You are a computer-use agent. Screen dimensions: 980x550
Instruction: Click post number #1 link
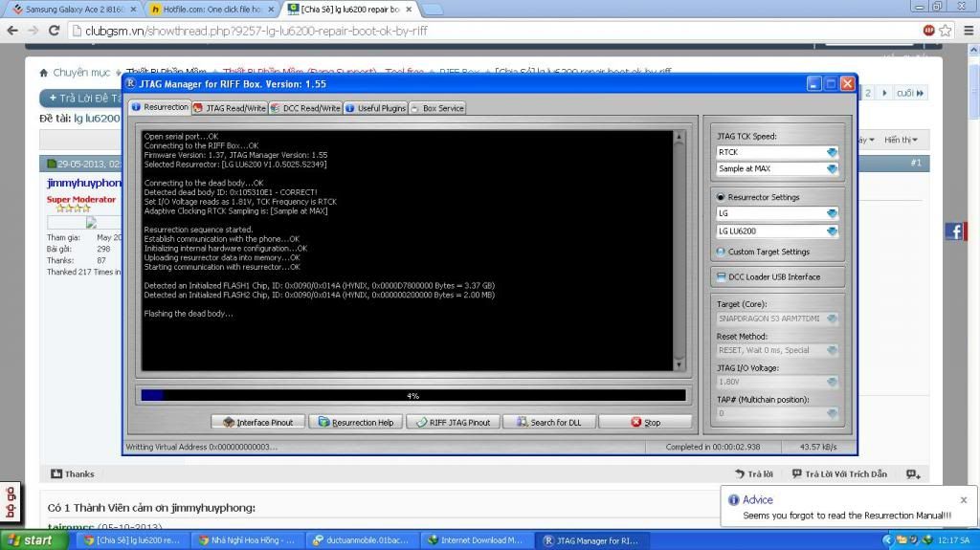(x=916, y=164)
